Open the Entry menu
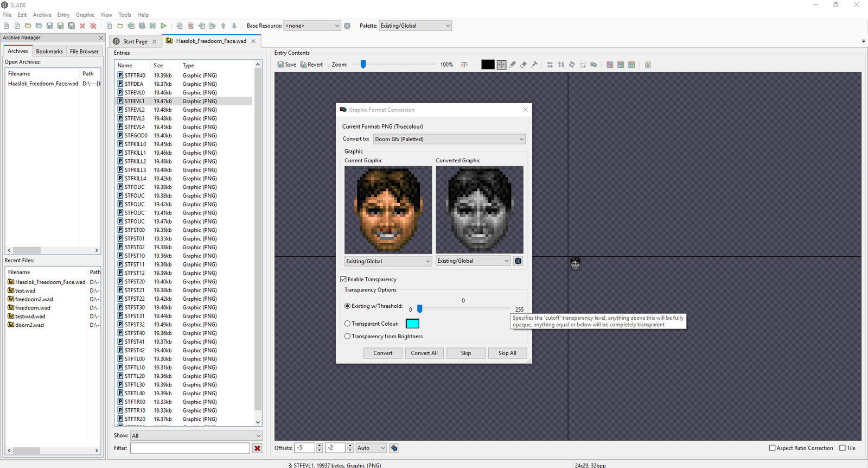 [x=63, y=15]
